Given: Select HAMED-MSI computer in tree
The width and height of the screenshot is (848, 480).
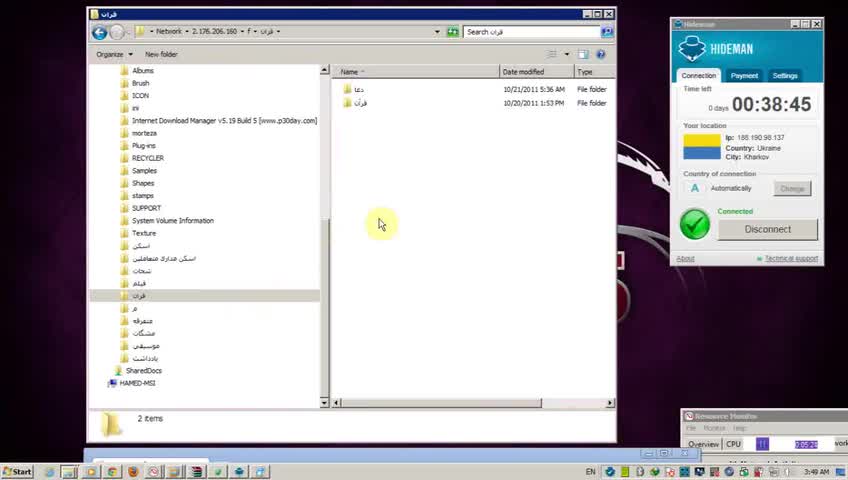Looking at the screenshot, I should [137, 383].
